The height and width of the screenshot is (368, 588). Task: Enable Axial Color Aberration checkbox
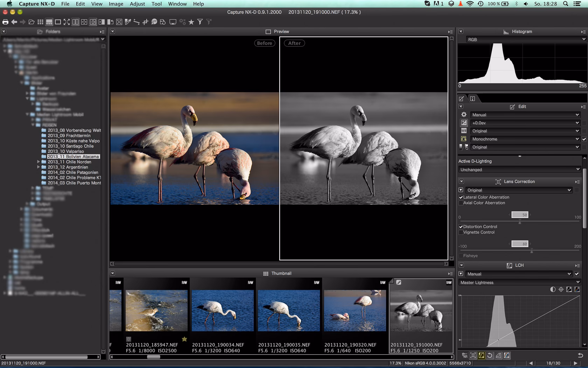tap(461, 203)
